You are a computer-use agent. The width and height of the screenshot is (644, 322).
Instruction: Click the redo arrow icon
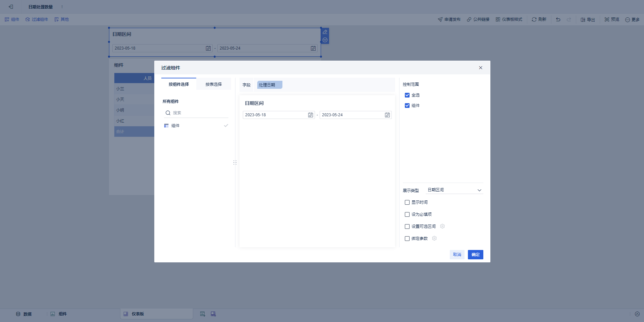point(569,19)
